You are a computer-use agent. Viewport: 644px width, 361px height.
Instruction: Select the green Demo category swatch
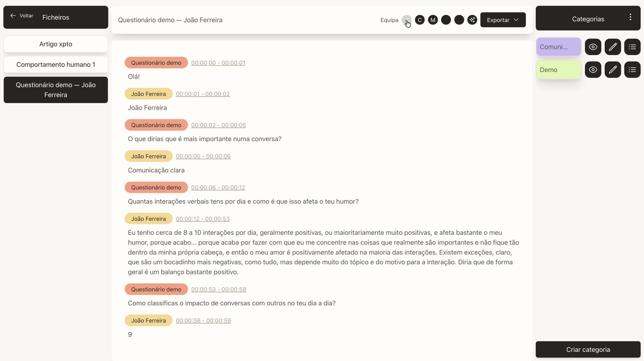click(x=559, y=70)
